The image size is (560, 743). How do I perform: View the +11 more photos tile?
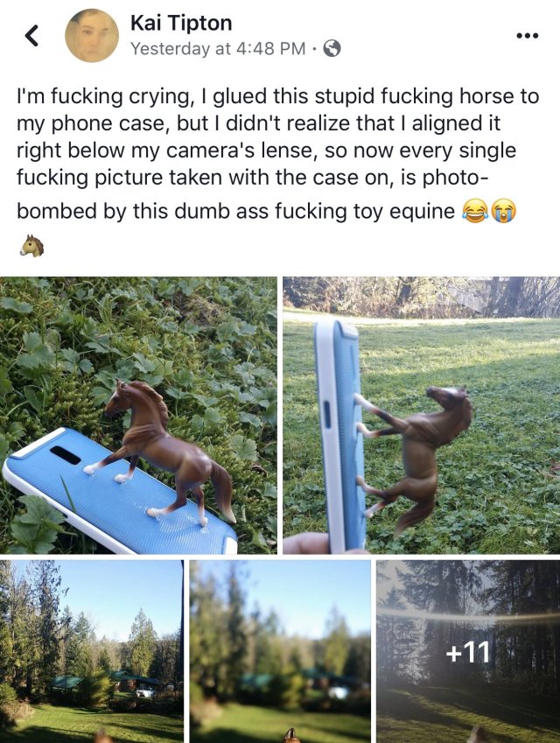coord(468,651)
